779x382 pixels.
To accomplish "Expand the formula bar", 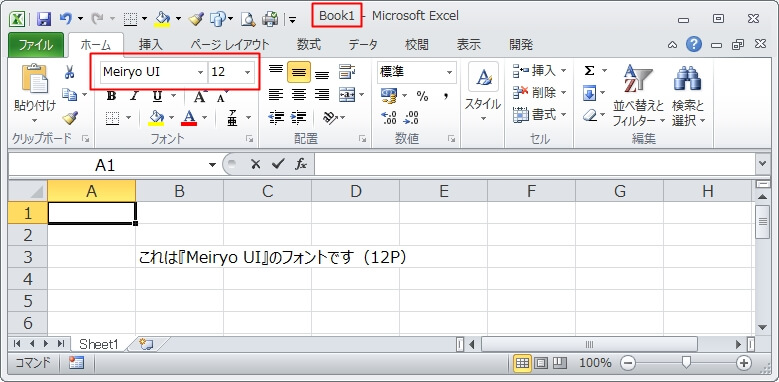I will click(x=762, y=163).
